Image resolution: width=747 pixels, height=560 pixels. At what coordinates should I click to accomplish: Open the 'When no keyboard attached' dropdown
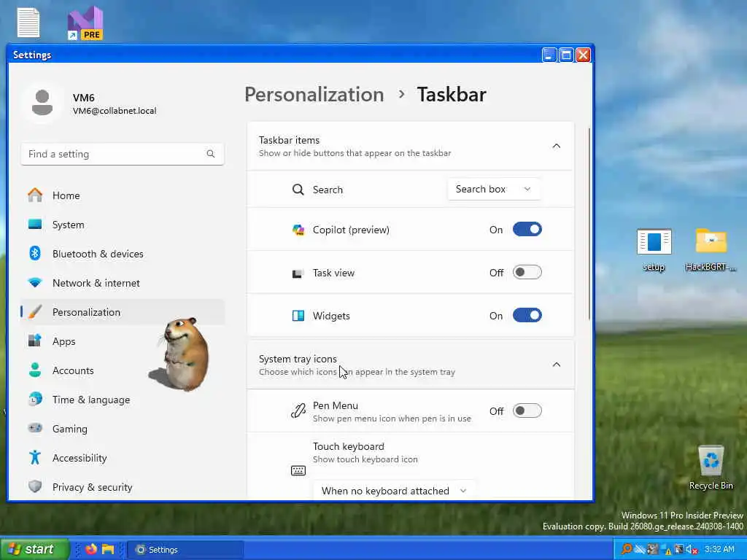[x=395, y=491]
